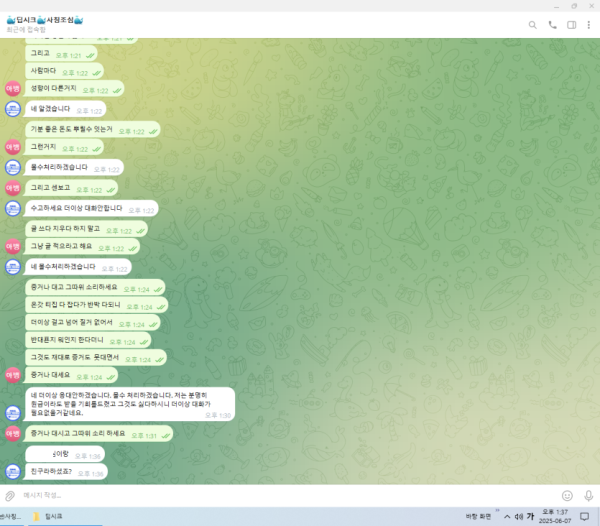Image resolution: width=600 pixels, height=526 pixels.
Task: Open the three-dot chat options menu
Action: pyautogui.click(x=589, y=25)
